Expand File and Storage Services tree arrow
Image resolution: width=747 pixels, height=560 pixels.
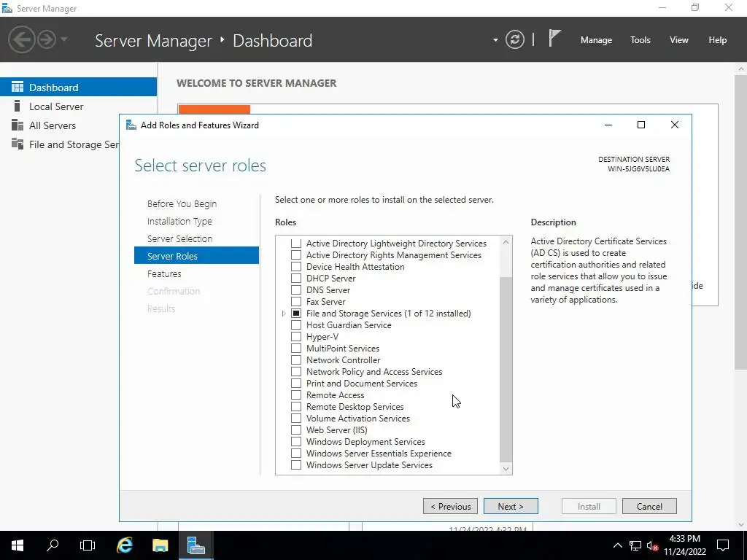point(284,314)
